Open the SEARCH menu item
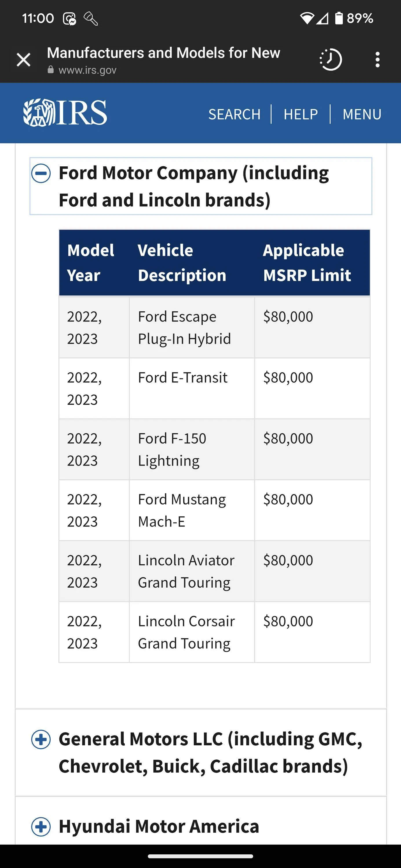The width and height of the screenshot is (401, 868). pos(235,114)
